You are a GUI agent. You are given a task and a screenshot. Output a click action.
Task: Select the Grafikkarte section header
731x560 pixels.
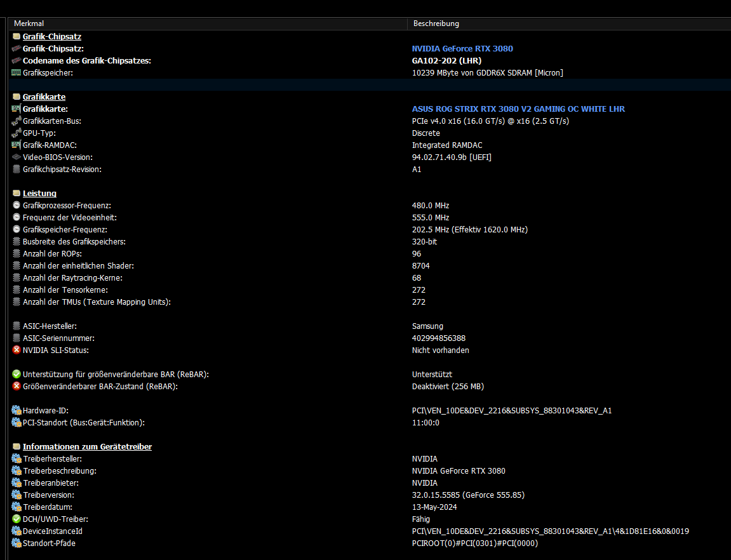44,97
